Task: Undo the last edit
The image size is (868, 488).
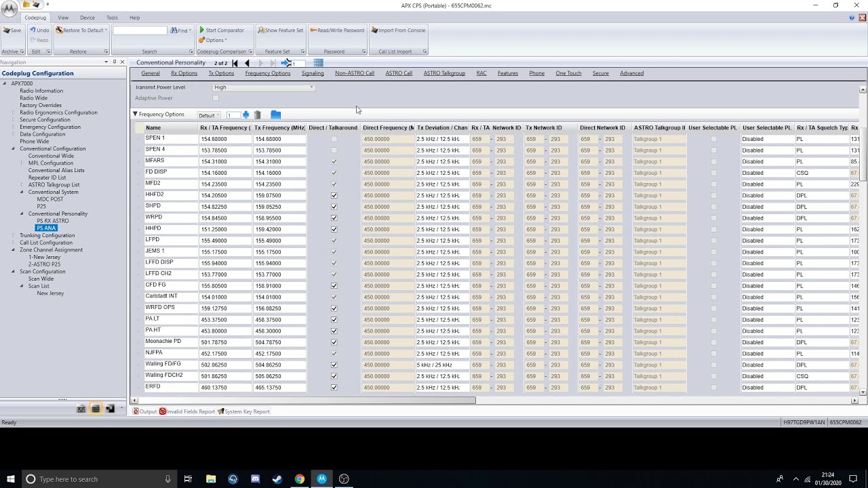Action: pyautogui.click(x=39, y=30)
